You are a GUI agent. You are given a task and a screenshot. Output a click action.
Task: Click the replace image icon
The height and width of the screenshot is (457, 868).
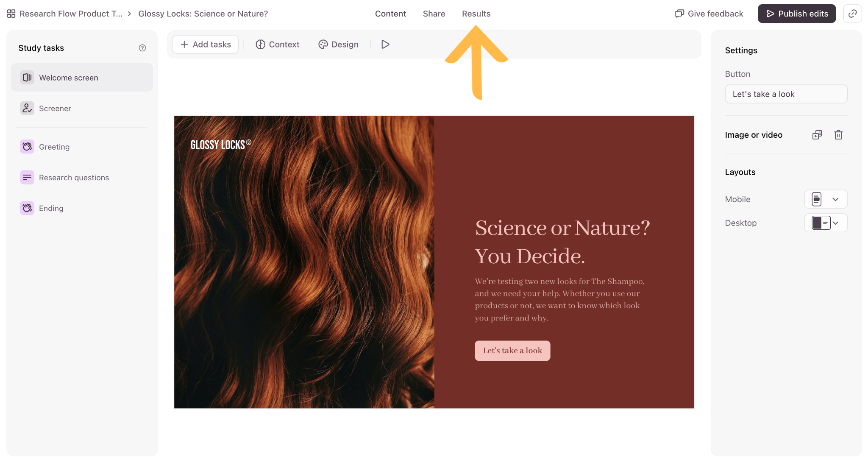coord(817,135)
